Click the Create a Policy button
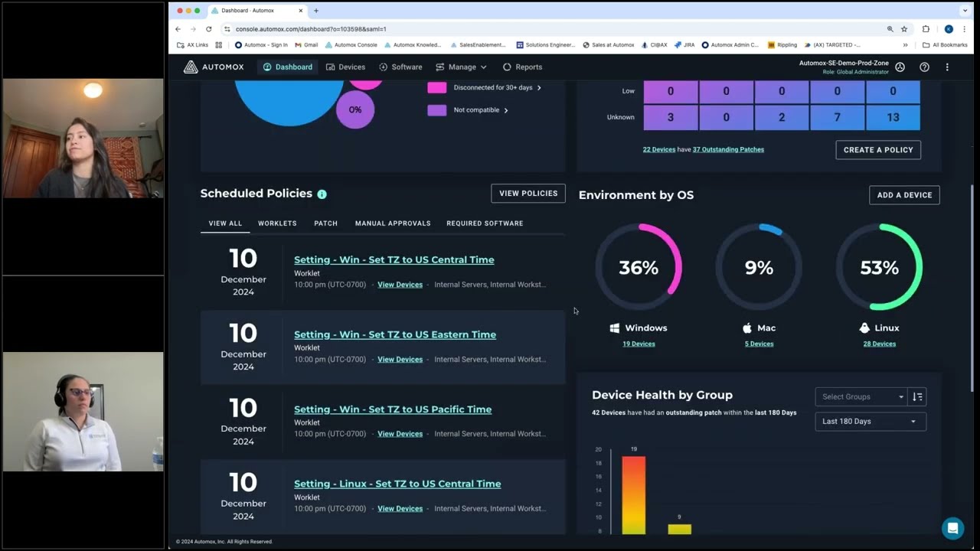 [878, 150]
